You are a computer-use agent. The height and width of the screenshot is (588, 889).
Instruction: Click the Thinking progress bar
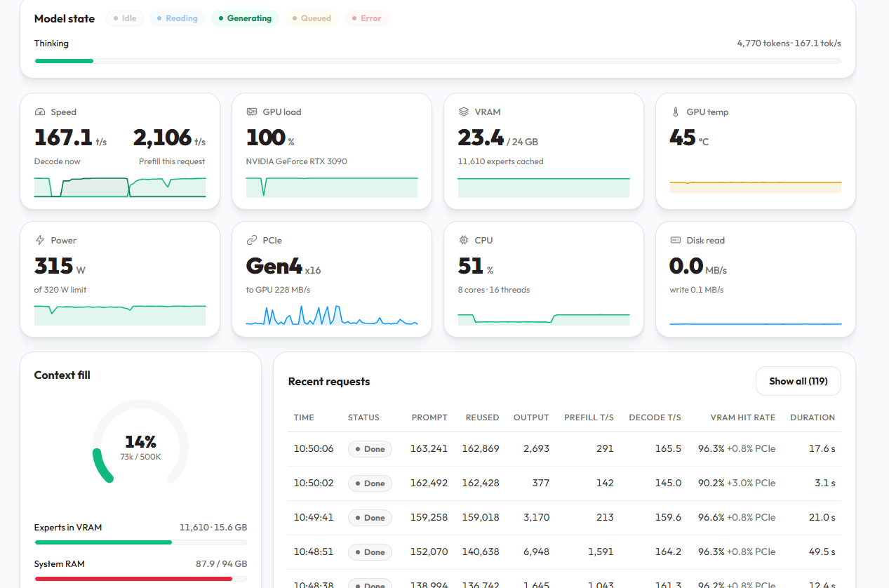click(438, 61)
